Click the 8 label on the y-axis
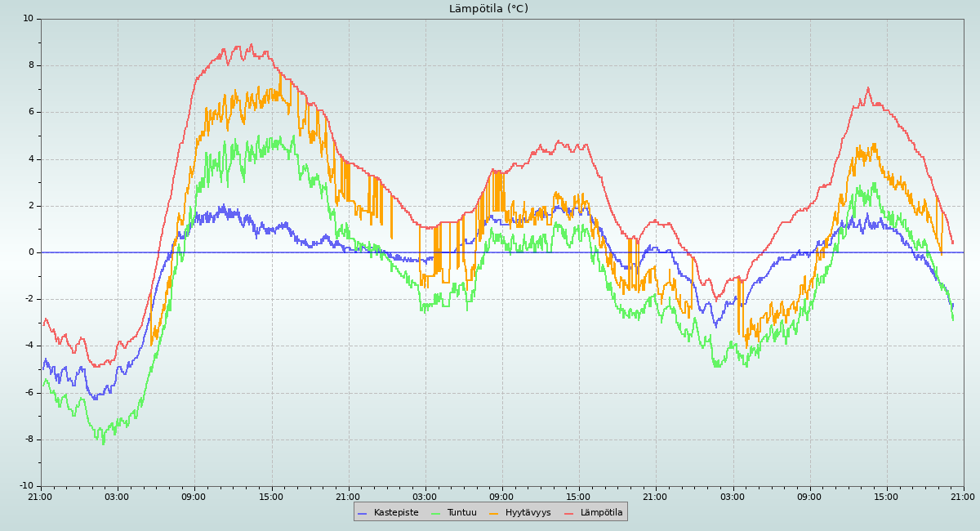 (x=31, y=65)
